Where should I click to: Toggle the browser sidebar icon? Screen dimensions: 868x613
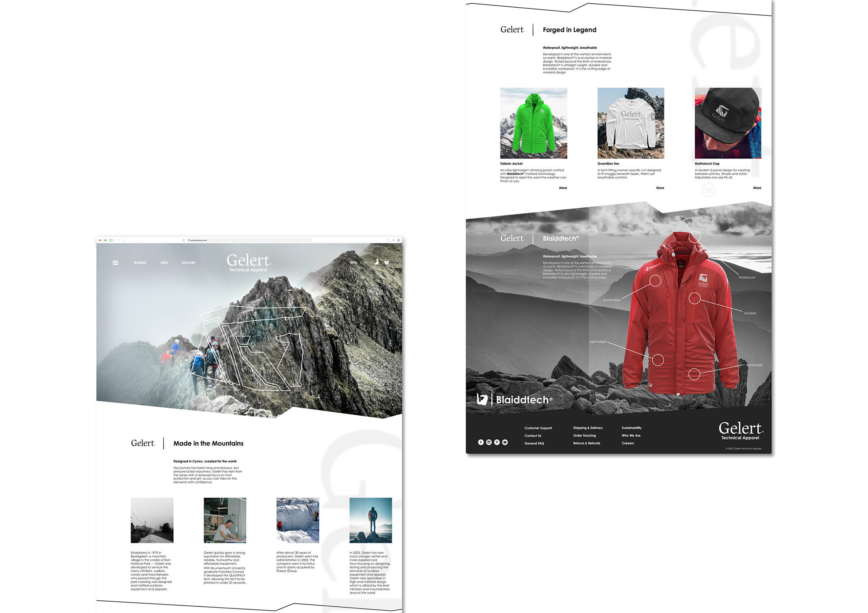tap(111, 240)
